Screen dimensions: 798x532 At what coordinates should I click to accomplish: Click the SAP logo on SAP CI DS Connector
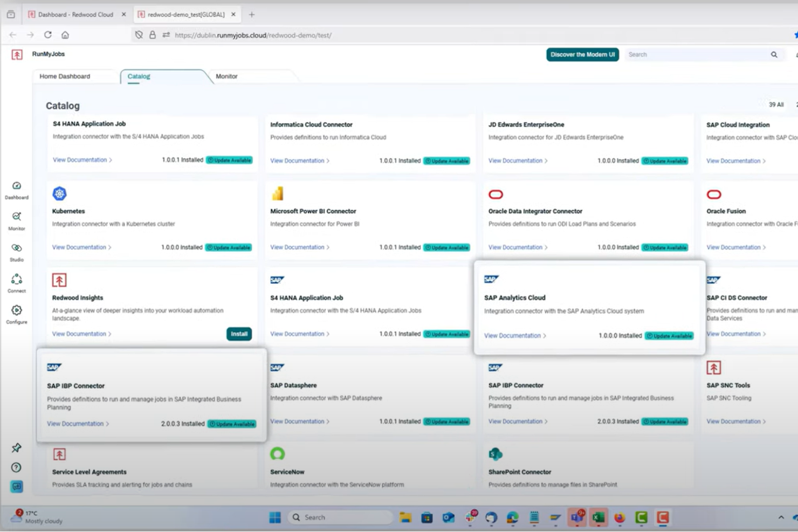(714, 280)
